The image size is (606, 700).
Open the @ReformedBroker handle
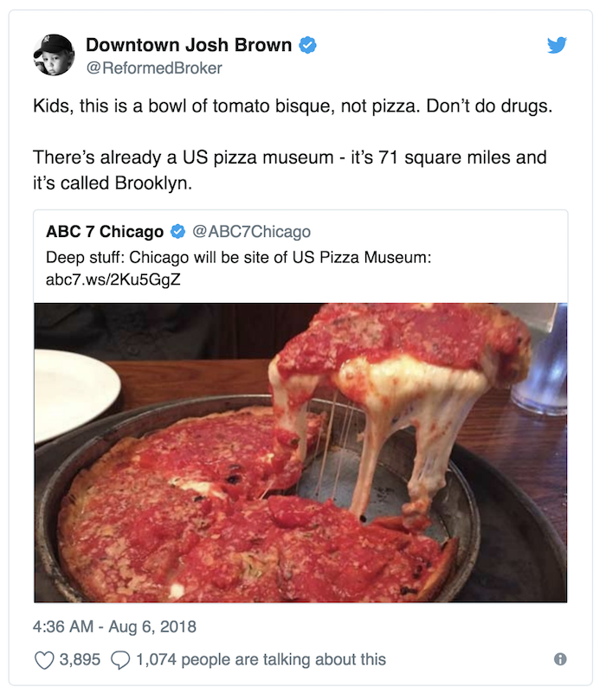coord(154,68)
